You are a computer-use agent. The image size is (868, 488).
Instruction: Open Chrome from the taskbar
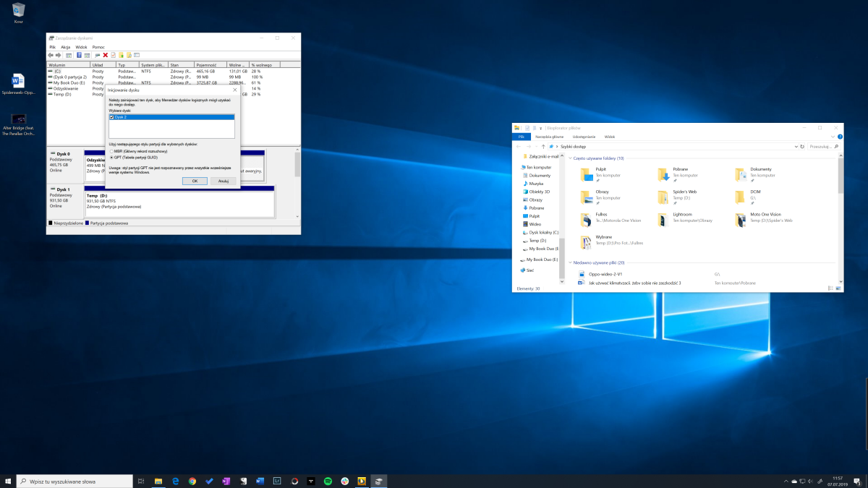click(192, 481)
